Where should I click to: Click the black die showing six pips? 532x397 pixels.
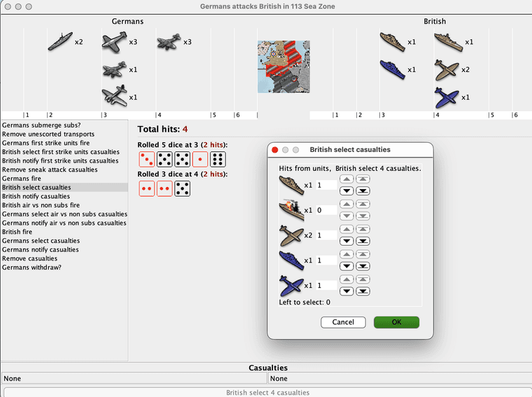point(218,159)
